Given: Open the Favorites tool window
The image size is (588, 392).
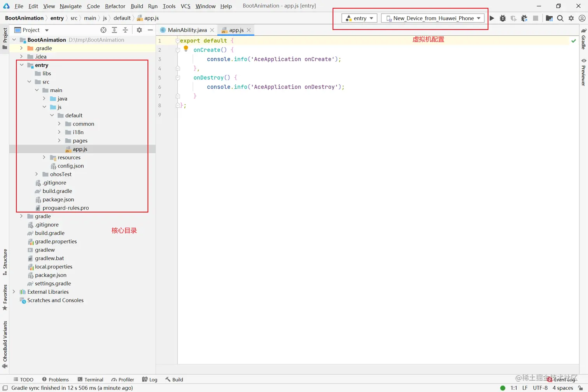Looking at the screenshot, I should tap(5, 297).
